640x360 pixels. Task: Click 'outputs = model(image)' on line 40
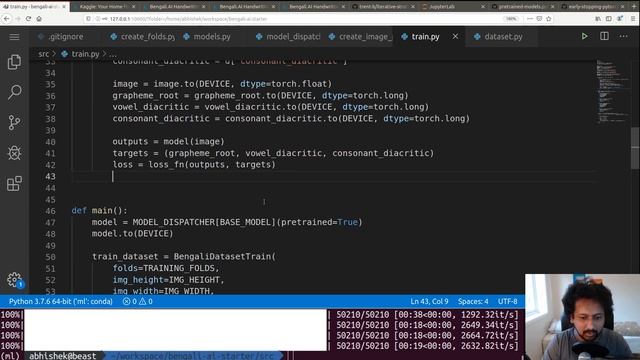[168, 142]
